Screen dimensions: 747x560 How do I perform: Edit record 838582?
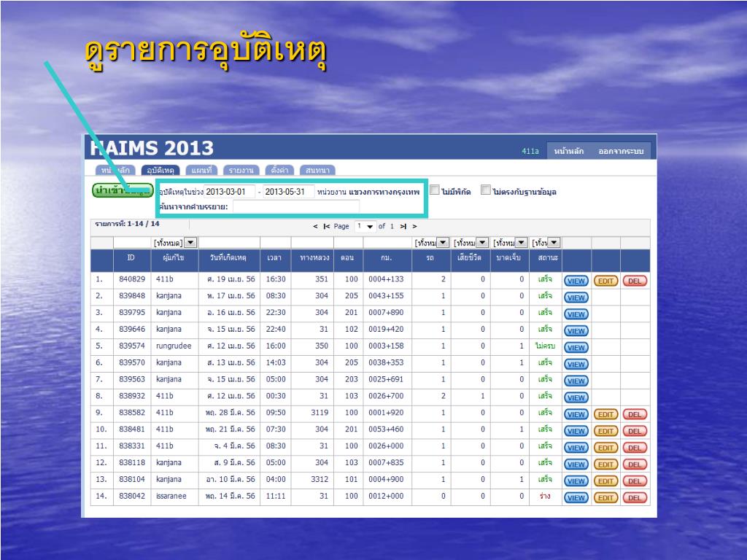pos(605,414)
